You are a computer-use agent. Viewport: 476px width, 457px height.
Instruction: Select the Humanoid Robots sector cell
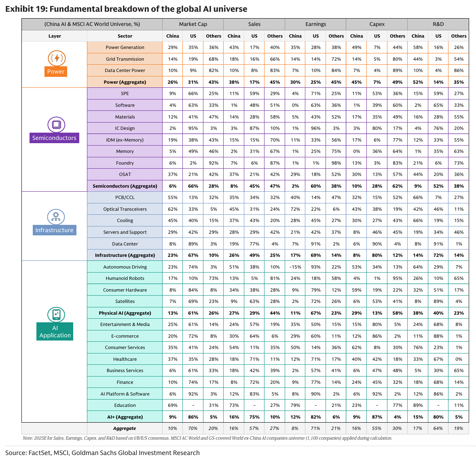point(125,278)
